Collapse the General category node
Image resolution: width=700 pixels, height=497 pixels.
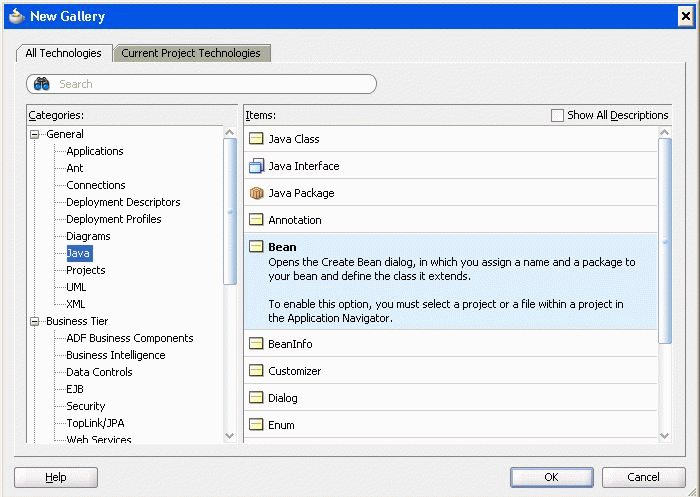pyautogui.click(x=35, y=134)
